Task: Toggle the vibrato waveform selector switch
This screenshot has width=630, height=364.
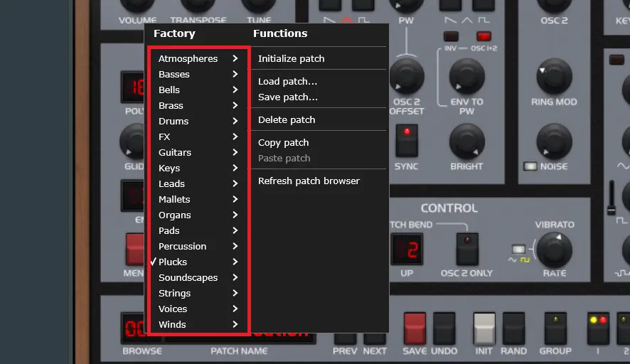Action: [x=518, y=250]
